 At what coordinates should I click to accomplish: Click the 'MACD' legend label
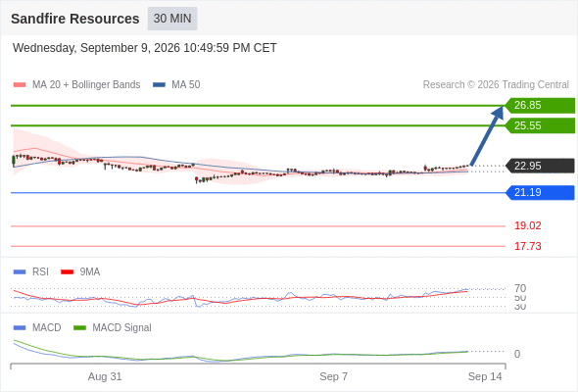tap(46, 328)
